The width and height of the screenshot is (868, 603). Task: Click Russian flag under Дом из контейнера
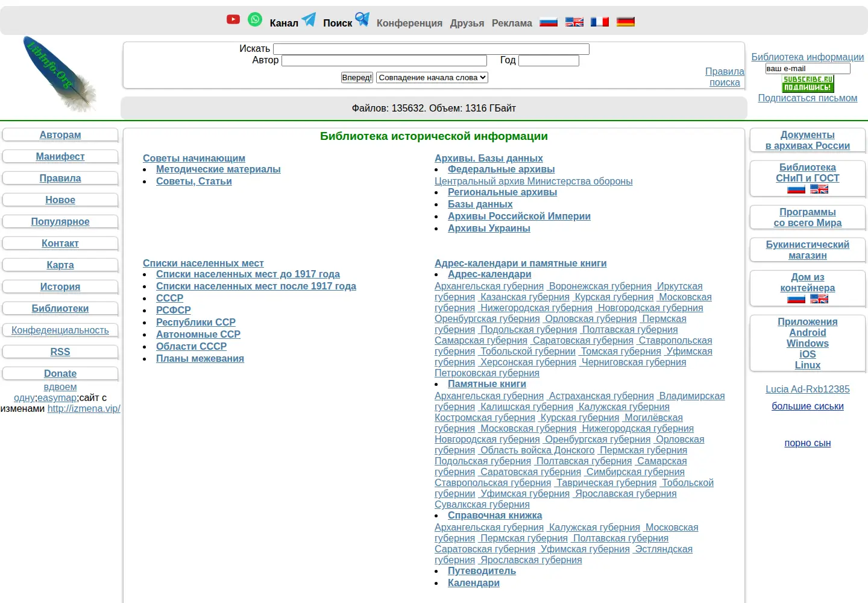tap(796, 299)
